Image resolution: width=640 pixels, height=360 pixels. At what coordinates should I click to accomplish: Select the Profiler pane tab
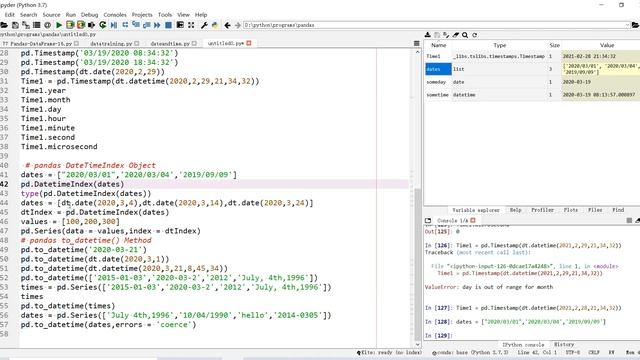click(x=542, y=210)
